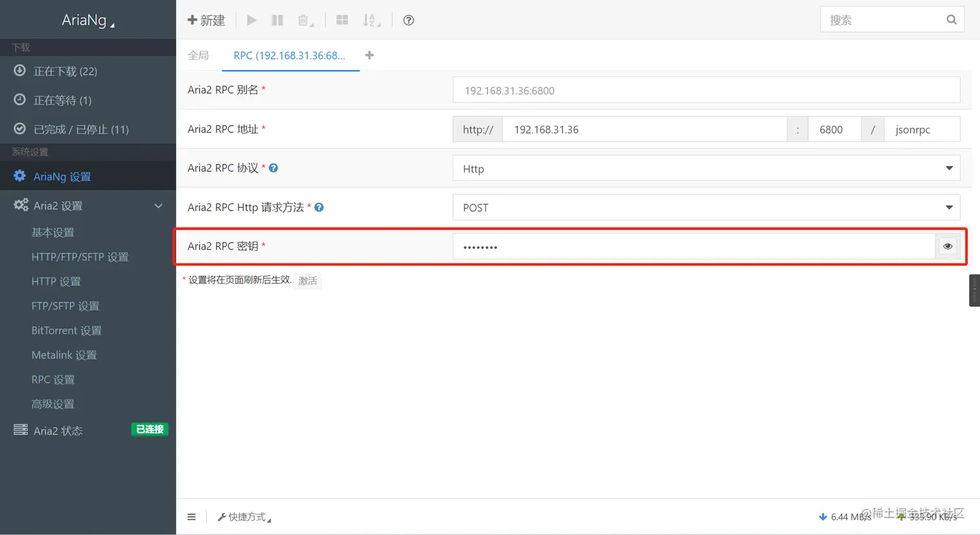
Task: Open HTTP 设置 page
Action: click(x=56, y=281)
